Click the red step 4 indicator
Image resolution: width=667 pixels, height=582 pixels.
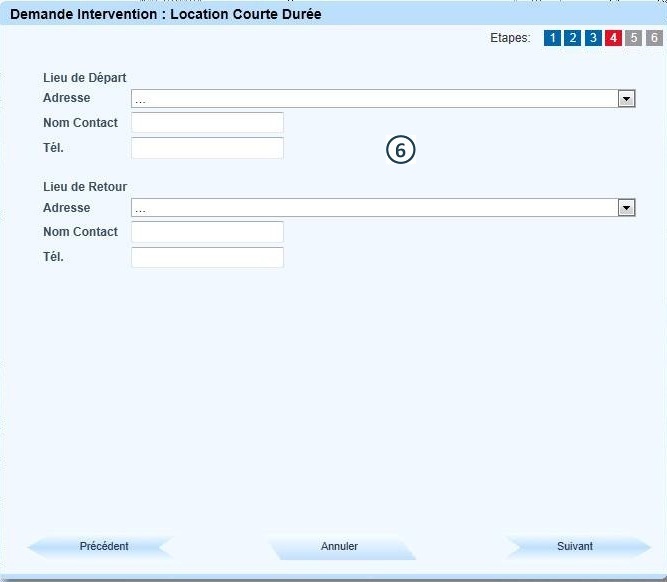pyautogui.click(x=613, y=39)
